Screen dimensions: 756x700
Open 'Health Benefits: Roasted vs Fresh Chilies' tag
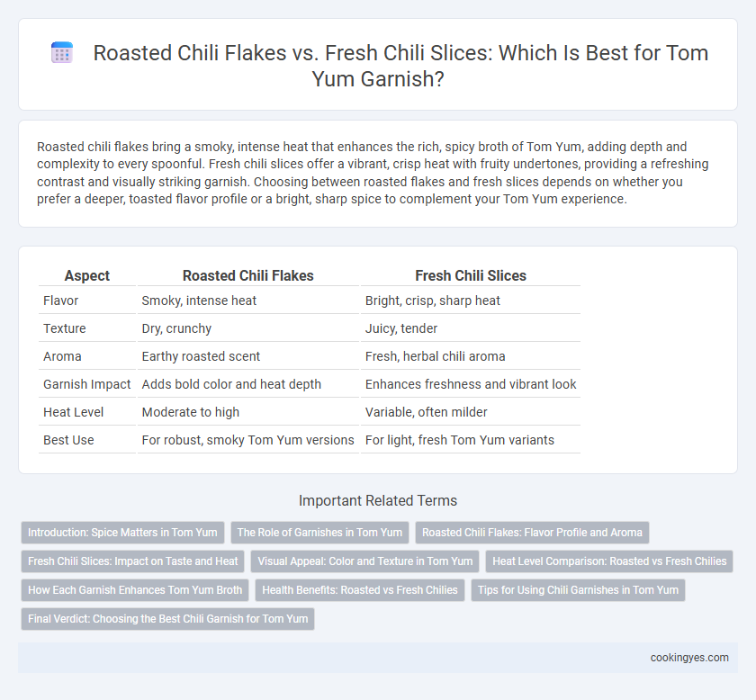tap(360, 589)
